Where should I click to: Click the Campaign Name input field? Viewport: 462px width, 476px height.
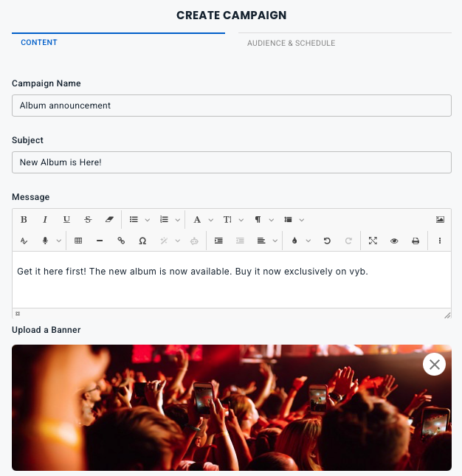232,106
